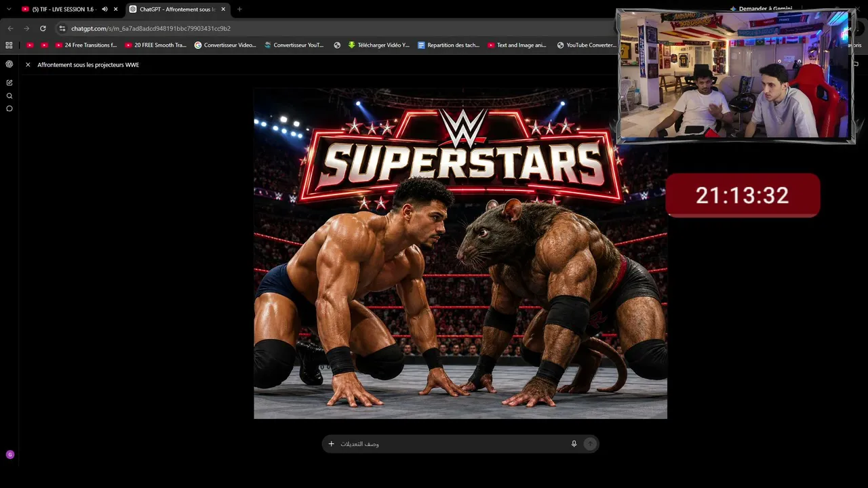
Task: Click the webcam overlay video
Action: (736, 76)
